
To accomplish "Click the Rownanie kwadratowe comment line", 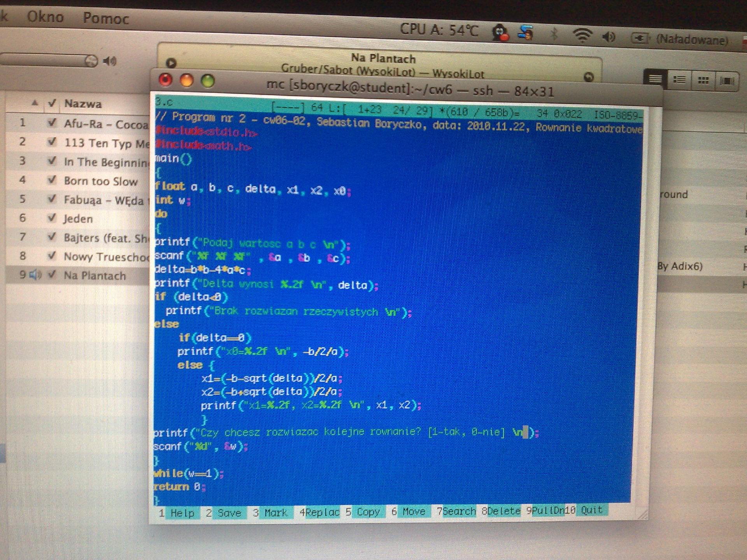I will [399, 122].
